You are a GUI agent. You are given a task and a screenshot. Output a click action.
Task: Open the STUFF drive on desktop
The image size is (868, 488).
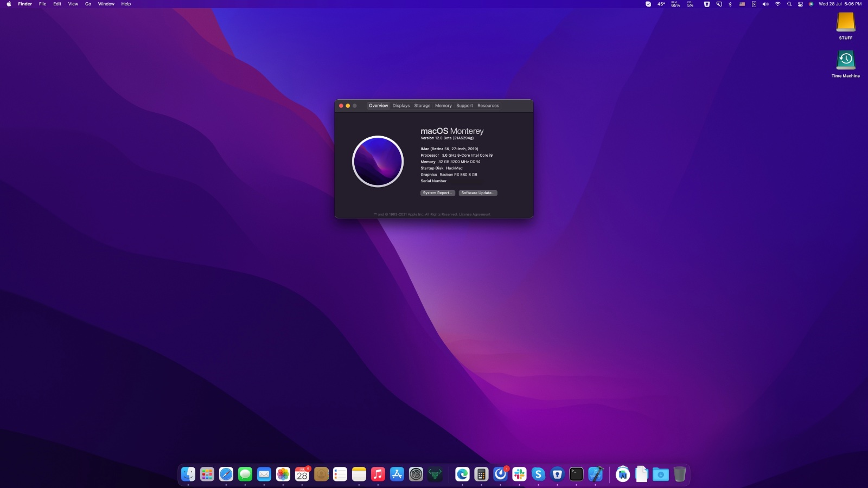point(846,23)
